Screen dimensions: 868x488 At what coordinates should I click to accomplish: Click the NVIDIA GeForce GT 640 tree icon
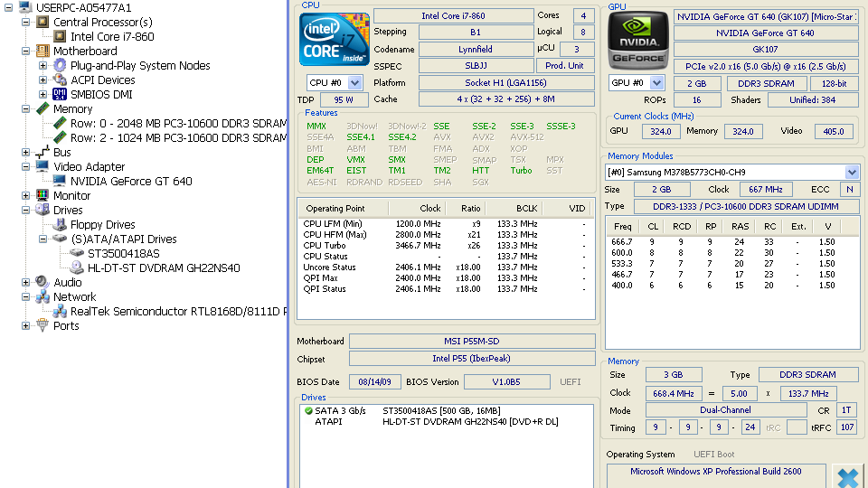(60, 181)
